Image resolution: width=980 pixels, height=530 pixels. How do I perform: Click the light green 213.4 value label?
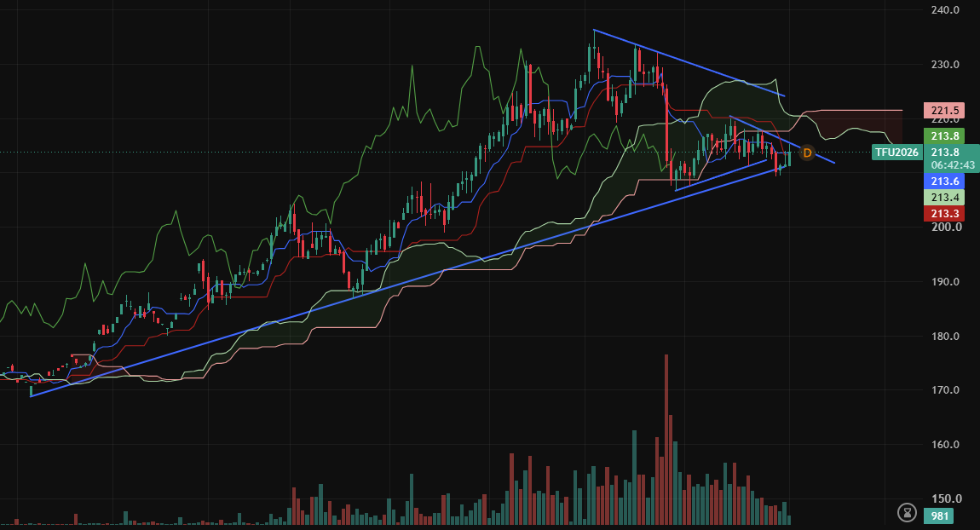(943, 198)
